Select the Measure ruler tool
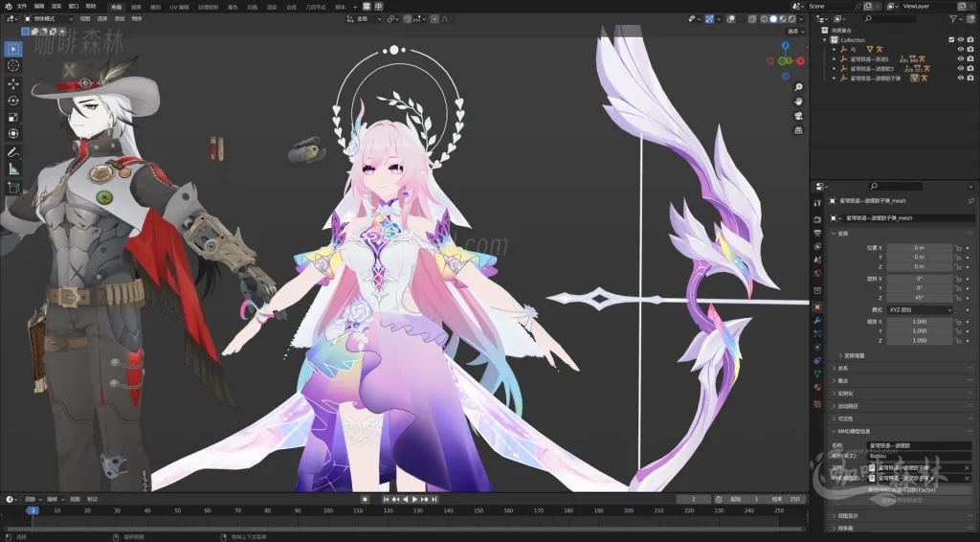The width and height of the screenshot is (980, 542). pyautogui.click(x=13, y=169)
